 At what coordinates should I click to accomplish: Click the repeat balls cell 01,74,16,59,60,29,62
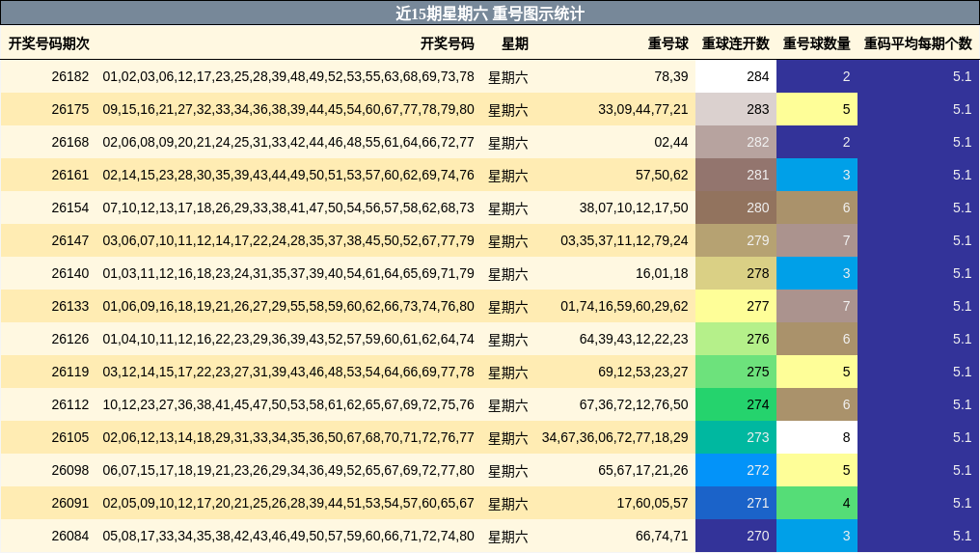point(624,307)
